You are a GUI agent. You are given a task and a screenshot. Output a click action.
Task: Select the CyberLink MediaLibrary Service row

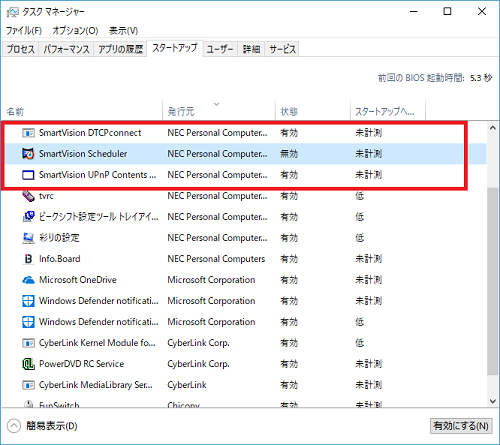[x=243, y=385]
